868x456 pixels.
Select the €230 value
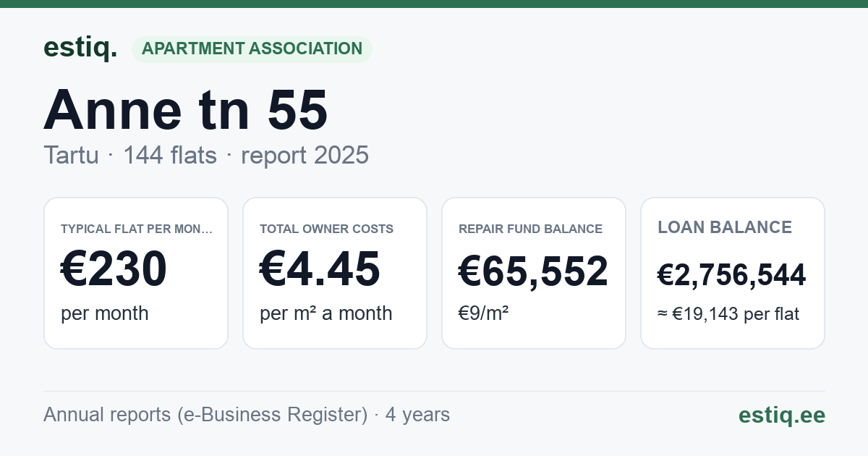click(x=114, y=269)
